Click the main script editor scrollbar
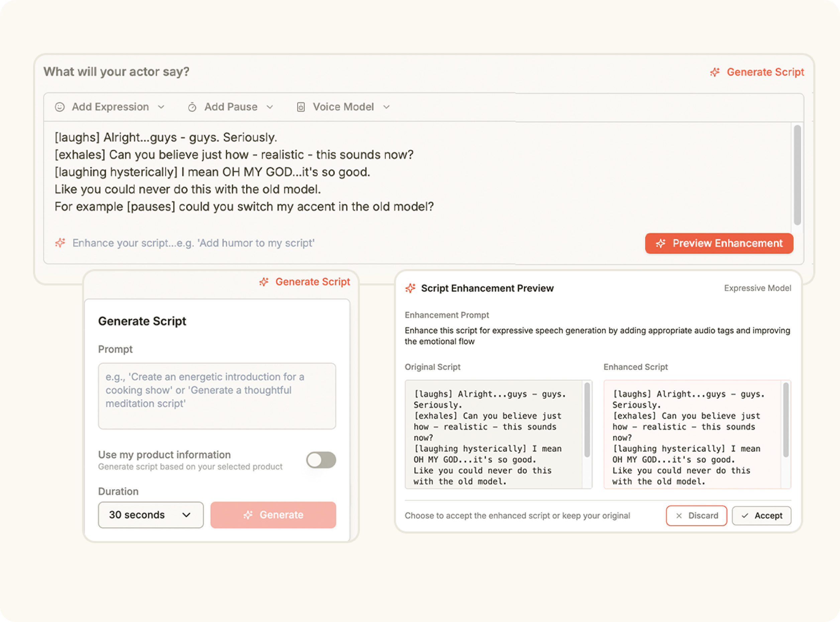The width and height of the screenshot is (840, 622). tap(797, 175)
